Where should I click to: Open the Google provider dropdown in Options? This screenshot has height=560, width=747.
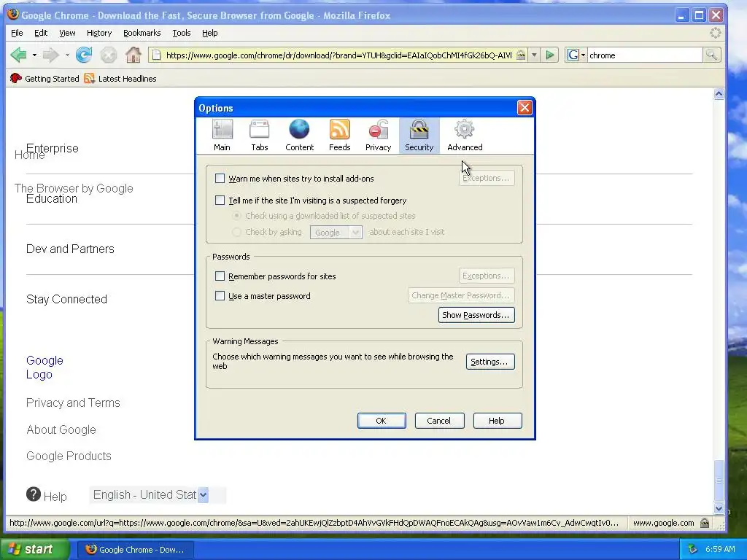coord(336,233)
